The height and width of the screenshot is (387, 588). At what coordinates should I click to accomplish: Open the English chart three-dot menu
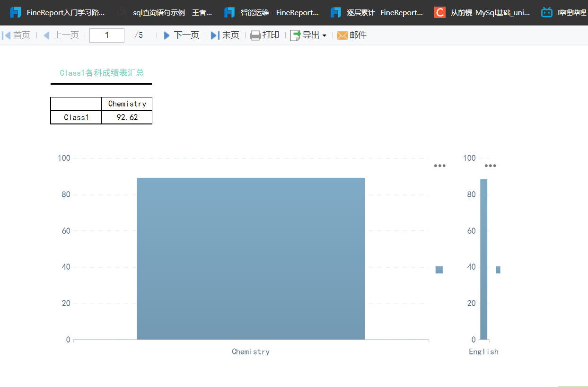(491, 166)
